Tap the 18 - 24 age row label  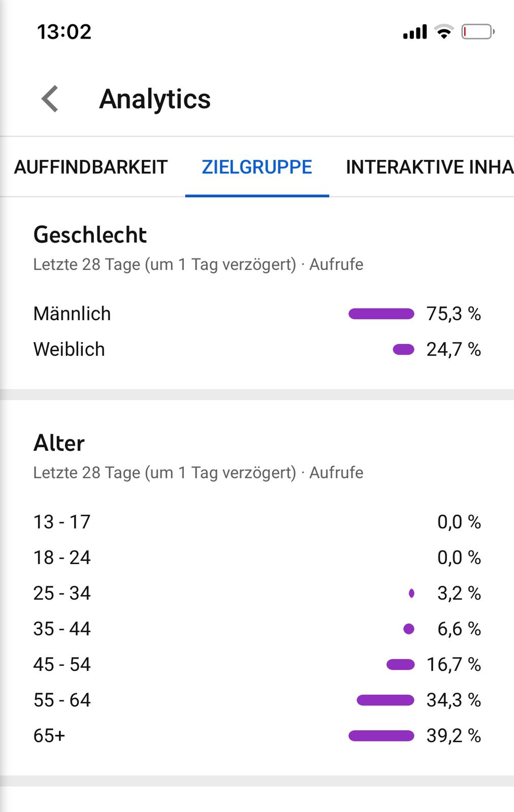click(x=62, y=557)
